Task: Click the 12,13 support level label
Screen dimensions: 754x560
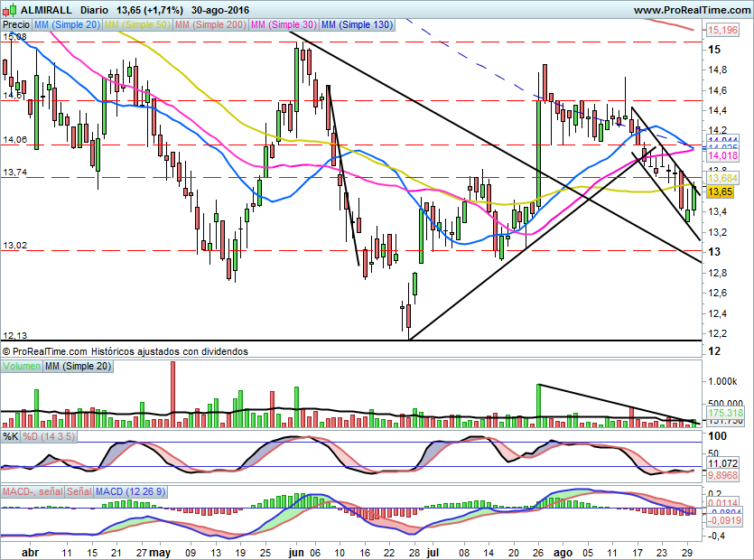Action: (14, 335)
